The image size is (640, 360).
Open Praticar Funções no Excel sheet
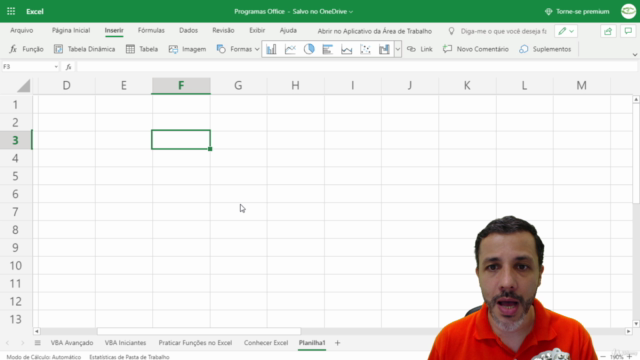(x=195, y=343)
